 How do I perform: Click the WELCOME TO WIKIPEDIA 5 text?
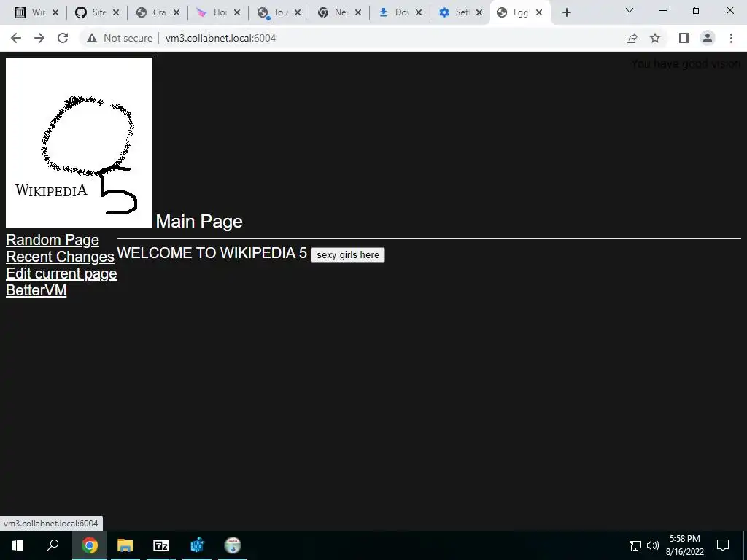(212, 253)
